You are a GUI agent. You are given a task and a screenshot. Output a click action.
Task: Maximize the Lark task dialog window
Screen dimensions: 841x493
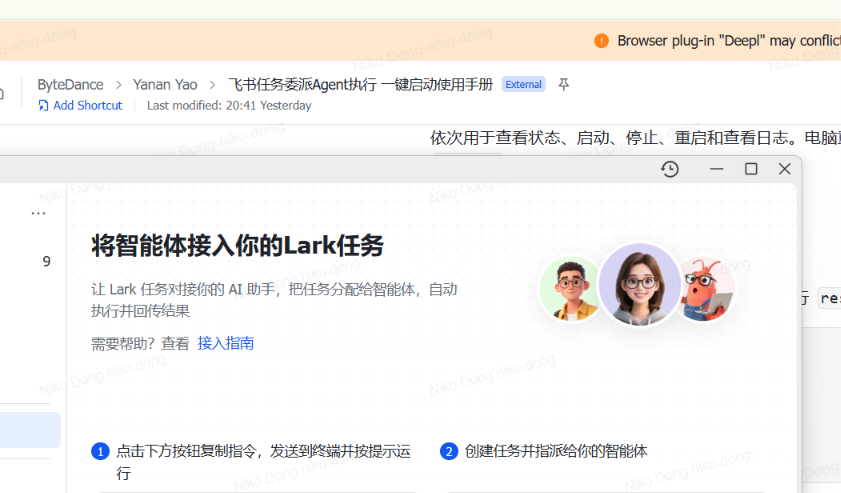click(x=751, y=169)
